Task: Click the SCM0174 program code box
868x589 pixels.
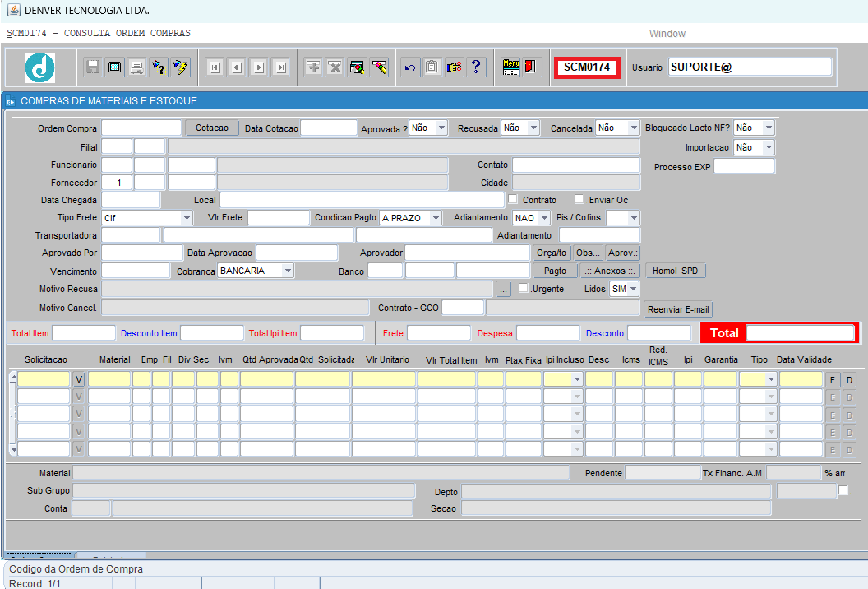Action: pos(587,67)
